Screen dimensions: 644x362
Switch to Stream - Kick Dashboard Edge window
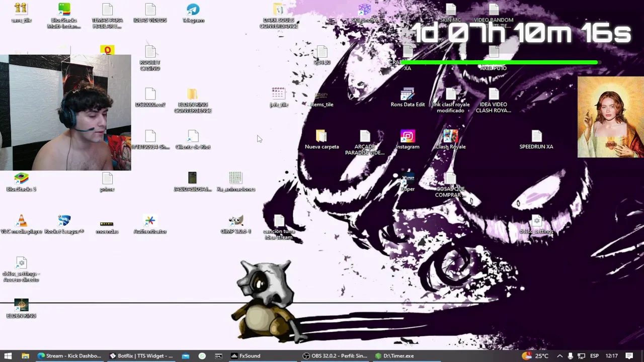coord(69,356)
